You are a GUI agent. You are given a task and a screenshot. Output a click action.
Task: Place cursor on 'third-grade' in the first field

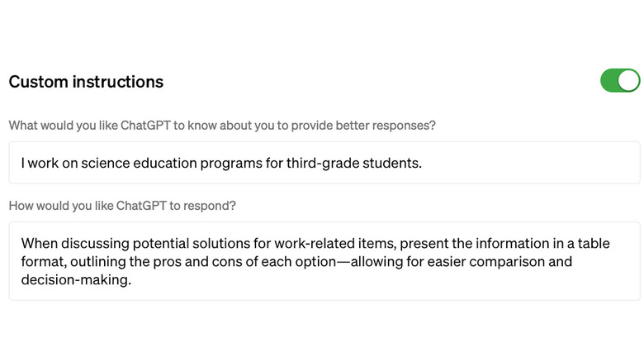[321, 163]
